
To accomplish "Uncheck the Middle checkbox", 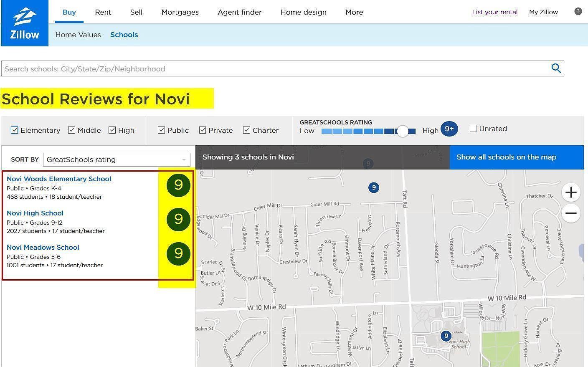I will click(x=71, y=130).
